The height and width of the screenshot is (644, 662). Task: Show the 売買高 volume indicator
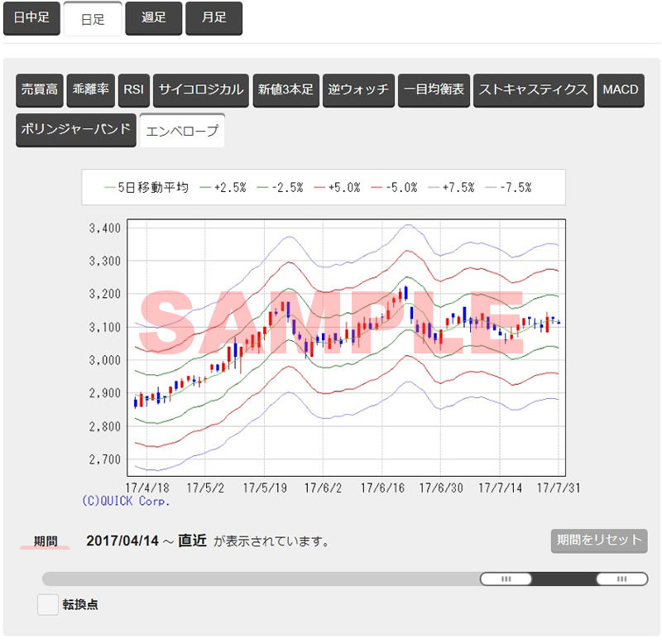[40, 90]
